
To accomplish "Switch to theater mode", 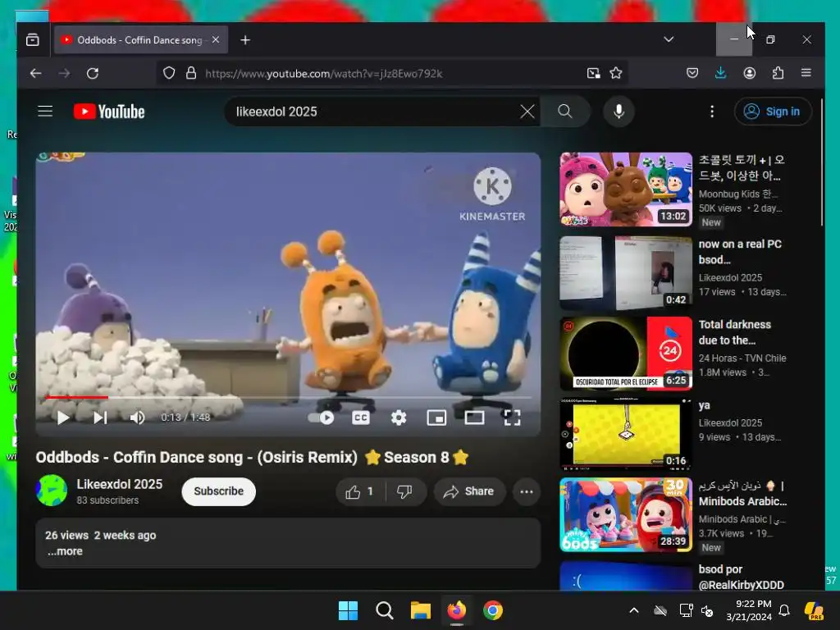I will coord(474,418).
